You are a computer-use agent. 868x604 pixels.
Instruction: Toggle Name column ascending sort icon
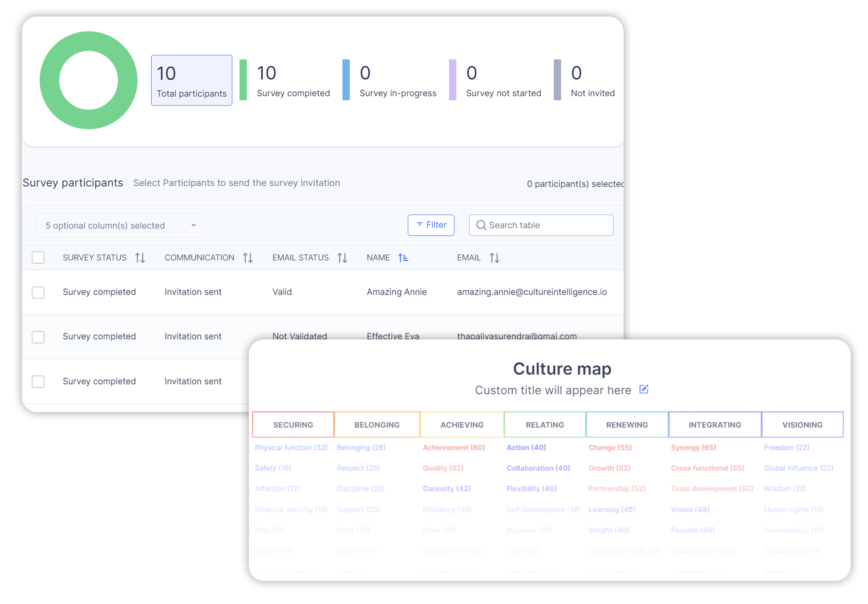[403, 257]
